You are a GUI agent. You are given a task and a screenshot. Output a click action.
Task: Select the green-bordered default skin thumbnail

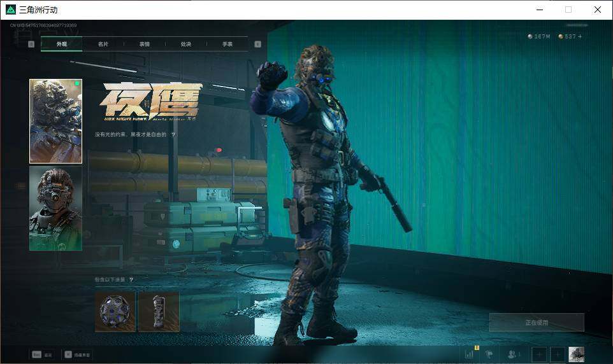click(55, 208)
